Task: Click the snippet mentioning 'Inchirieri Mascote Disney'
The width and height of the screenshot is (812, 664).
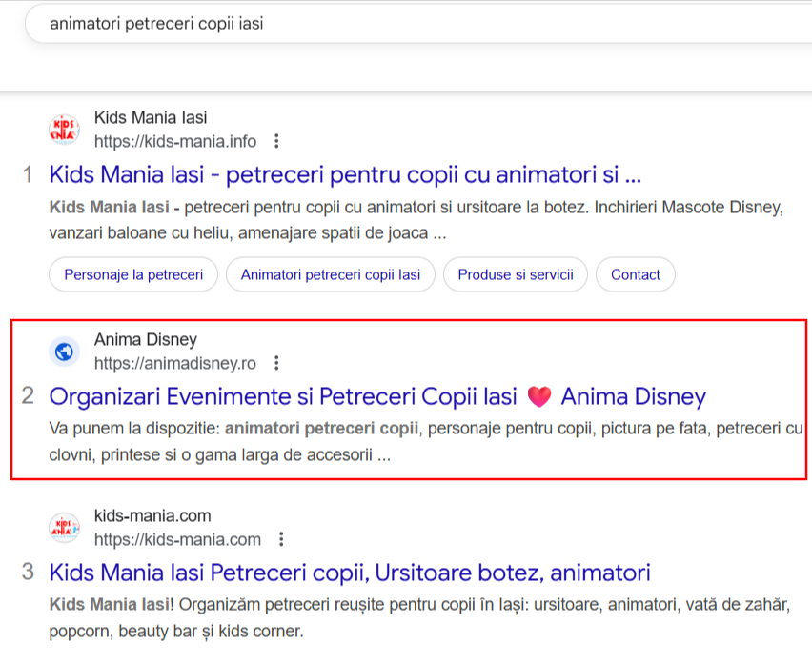Action: tap(416, 220)
